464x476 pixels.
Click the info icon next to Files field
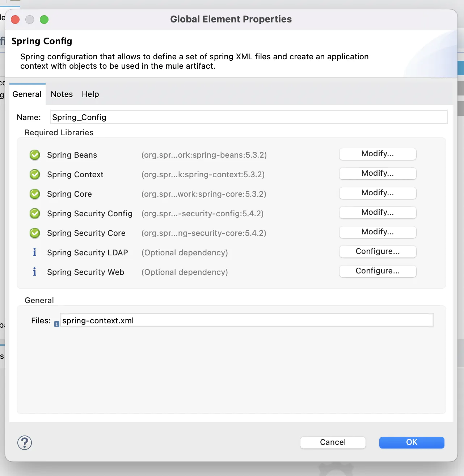(57, 324)
